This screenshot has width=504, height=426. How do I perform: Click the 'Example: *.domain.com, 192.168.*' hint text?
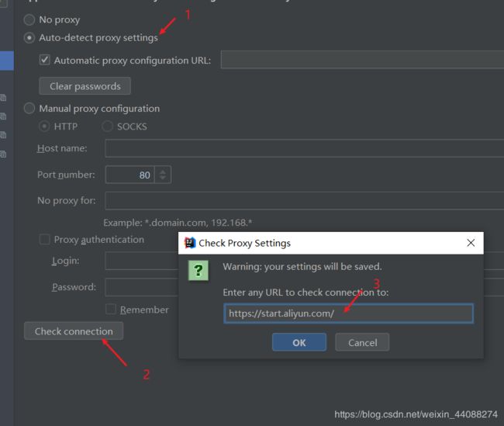click(178, 223)
